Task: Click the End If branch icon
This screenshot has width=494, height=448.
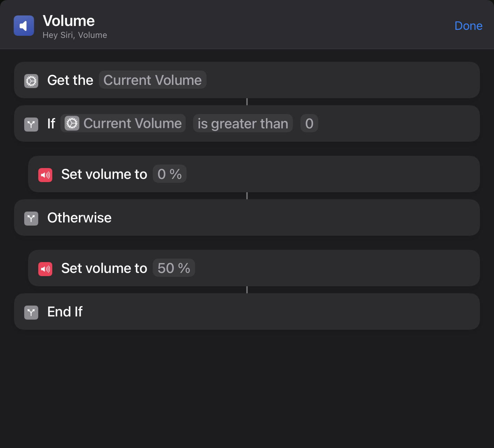Action: pos(31,312)
